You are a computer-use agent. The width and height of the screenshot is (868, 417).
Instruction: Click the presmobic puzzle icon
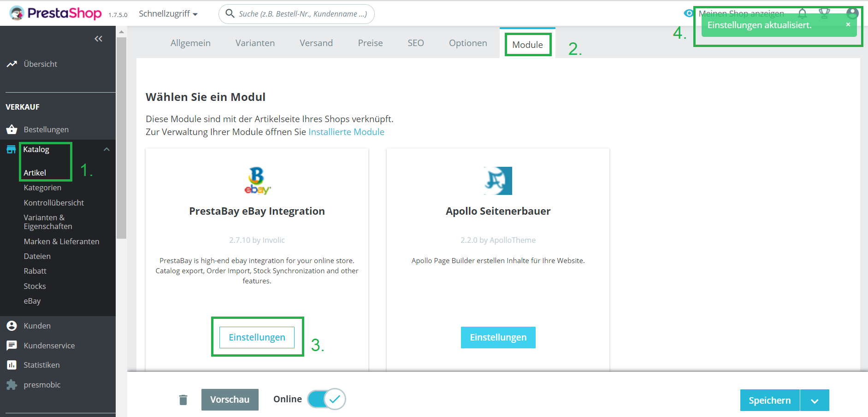[12, 385]
